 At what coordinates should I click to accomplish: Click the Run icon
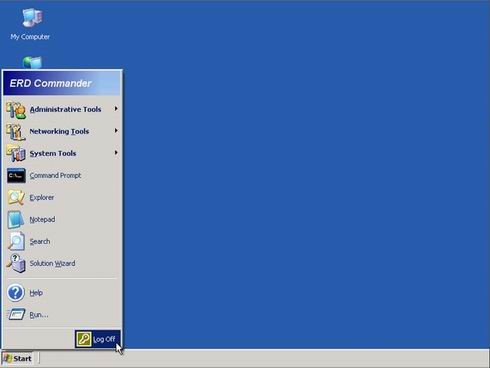pyautogui.click(x=16, y=314)
